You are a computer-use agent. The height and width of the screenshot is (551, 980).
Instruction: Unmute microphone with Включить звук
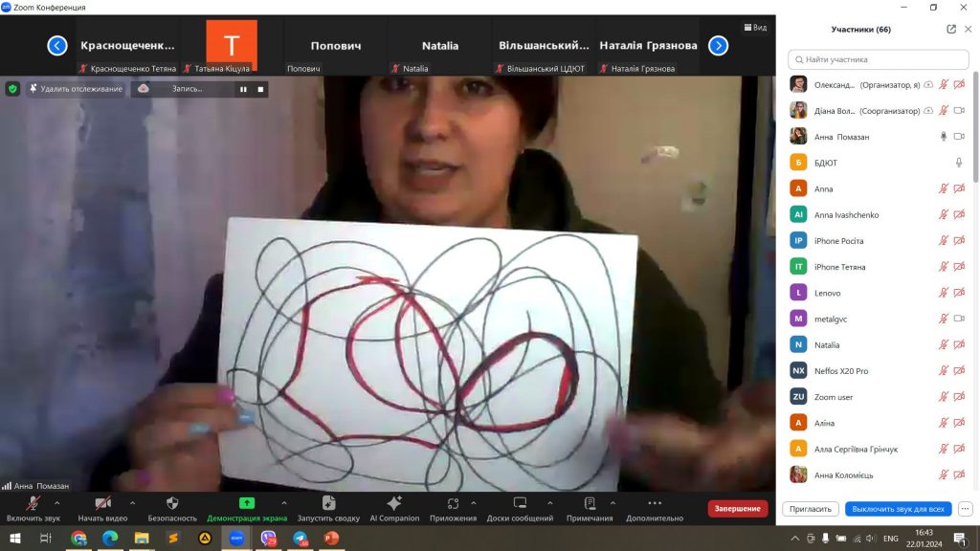(33, 503)
